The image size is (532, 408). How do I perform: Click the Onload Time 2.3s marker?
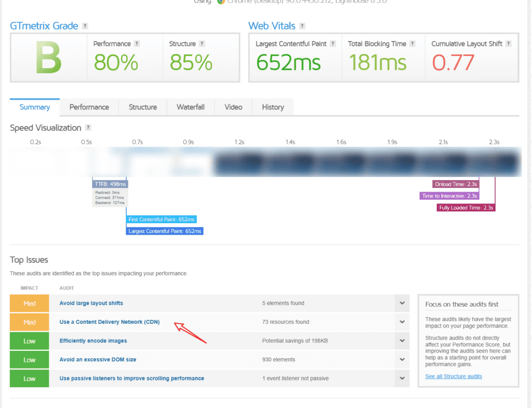456,184
